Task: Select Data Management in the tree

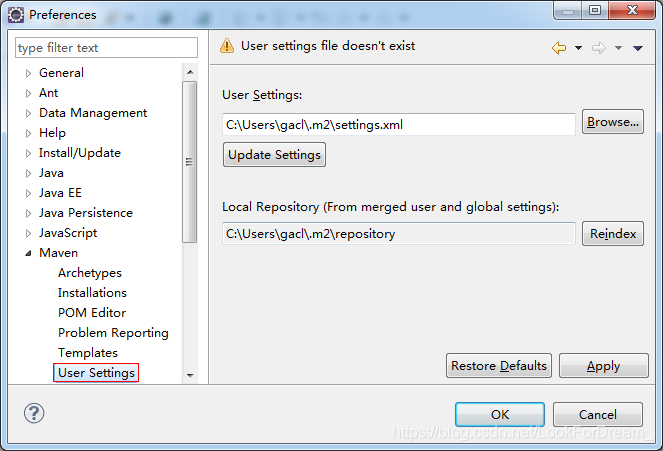Action: coord(93,113)
